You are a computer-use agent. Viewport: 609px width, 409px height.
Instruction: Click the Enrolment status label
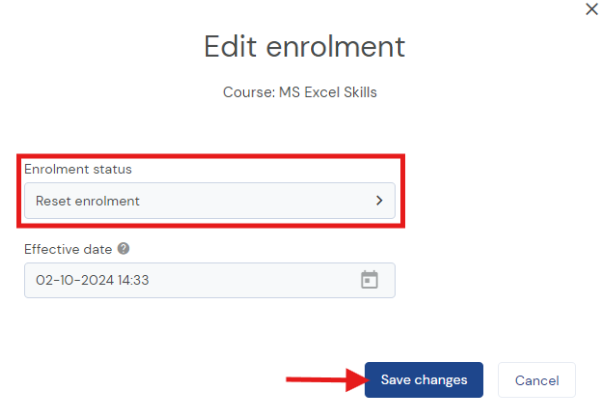point(78,169)
